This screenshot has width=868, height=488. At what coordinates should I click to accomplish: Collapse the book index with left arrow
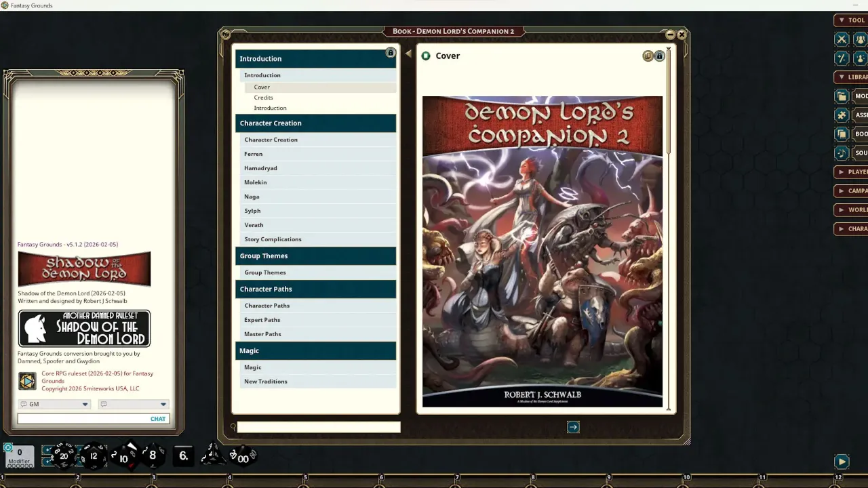click(x=408, y=54)
